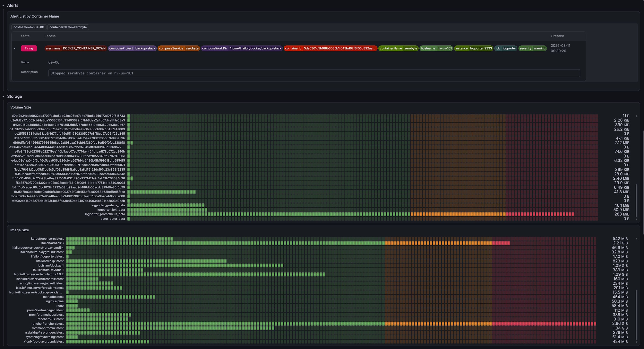
Task: Click the nginx:alpine image label
Action: (x=55, y=301)
